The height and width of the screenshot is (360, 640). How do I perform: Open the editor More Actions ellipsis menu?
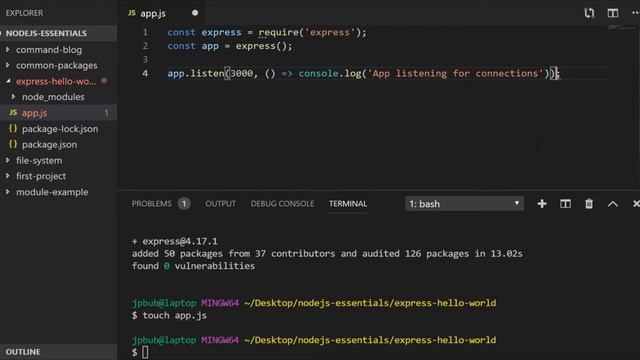[636, 13]
